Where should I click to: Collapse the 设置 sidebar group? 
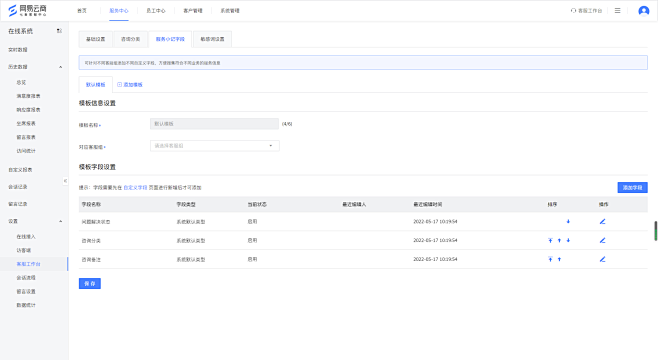(60, 221)
